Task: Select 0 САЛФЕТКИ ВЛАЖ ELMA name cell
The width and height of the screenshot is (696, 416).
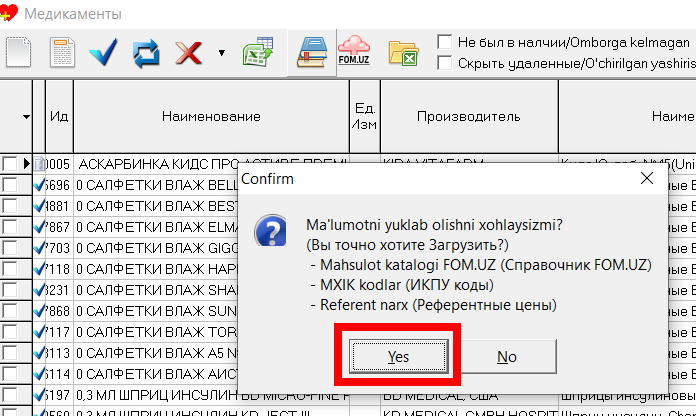Action: tap(156, 227)
